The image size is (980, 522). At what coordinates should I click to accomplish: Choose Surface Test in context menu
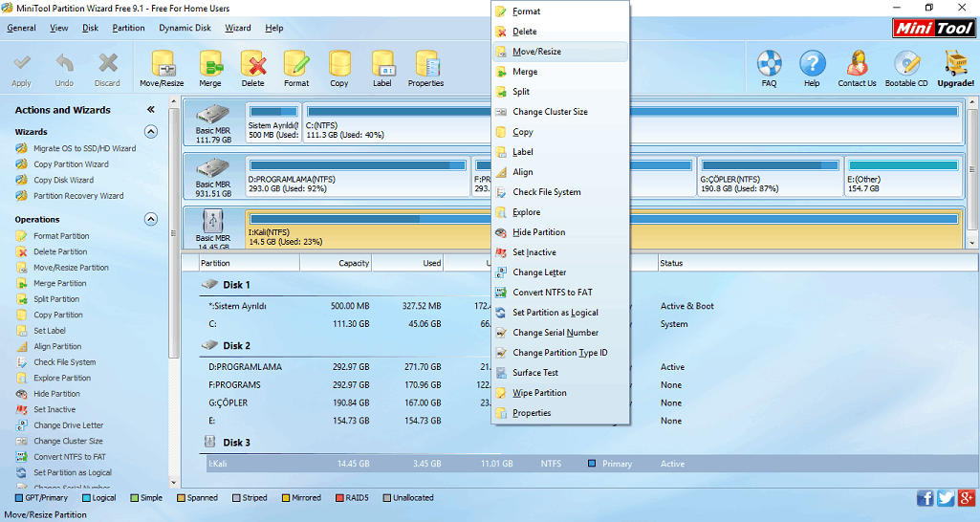pyautogui.click(x=560, y=373)
